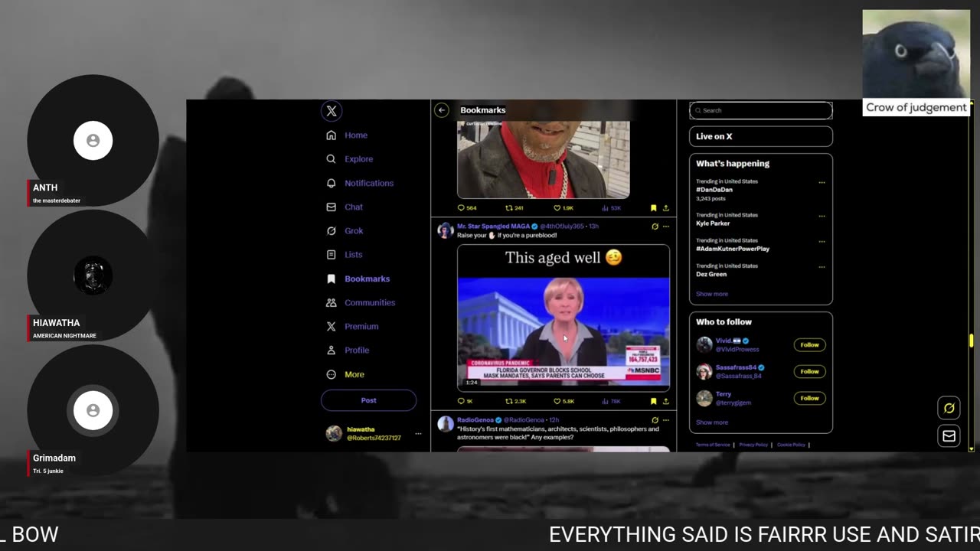Follow the Terry account
Screen dimensions: 980x551
point(809,398)
